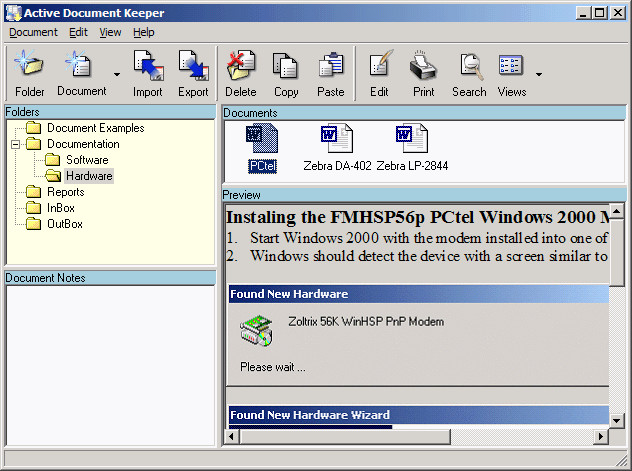Click inside the Document Notes text area

[x=110, y=365]
